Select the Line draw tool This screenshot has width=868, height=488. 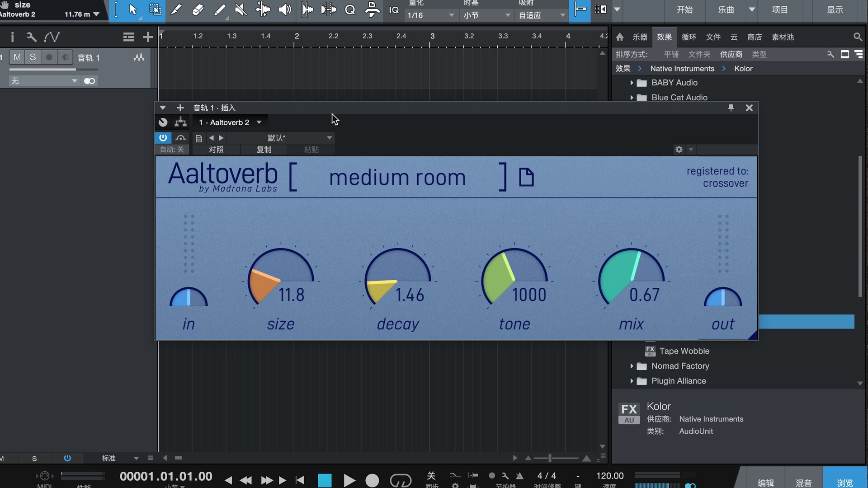pos(220,10)
